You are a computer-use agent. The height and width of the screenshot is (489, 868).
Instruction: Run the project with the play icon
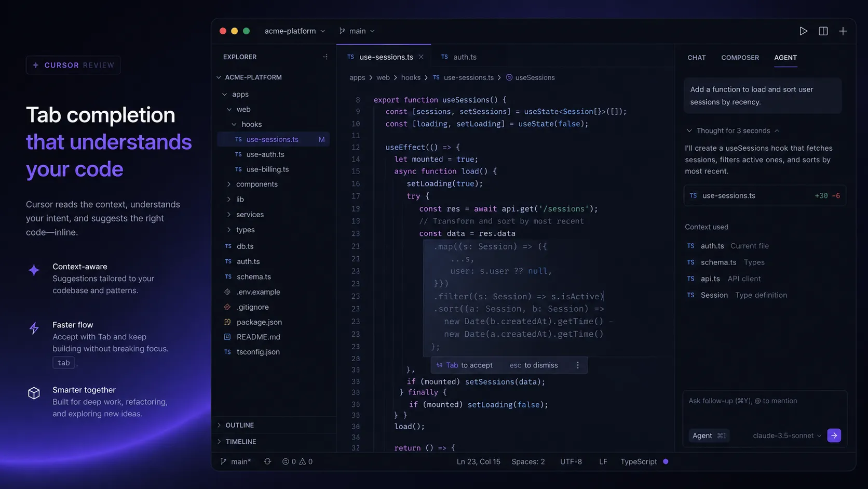pos(803,31)
